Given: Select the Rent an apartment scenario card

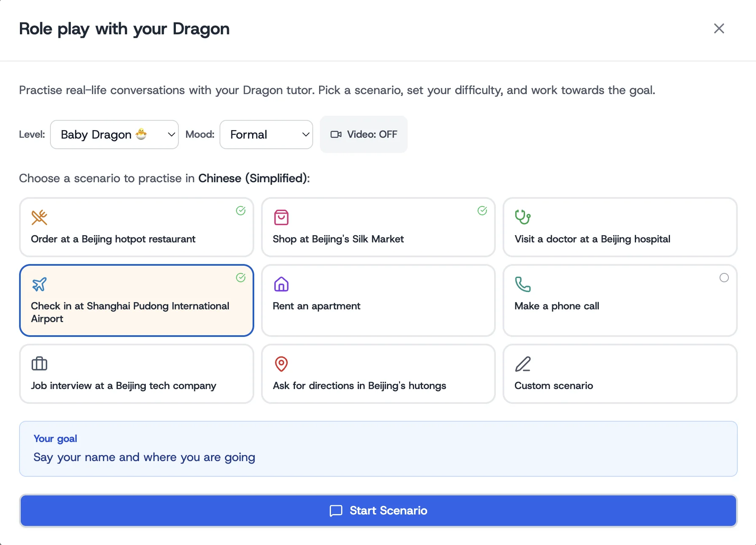Looking at the screenshot, I should (378, 300).
